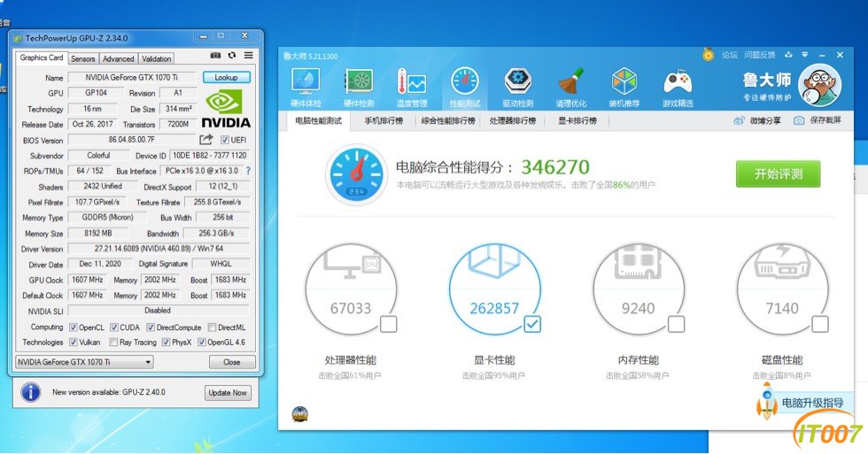Click the BIOS Version field 86.04.85.00.7F

click(132, 140)
